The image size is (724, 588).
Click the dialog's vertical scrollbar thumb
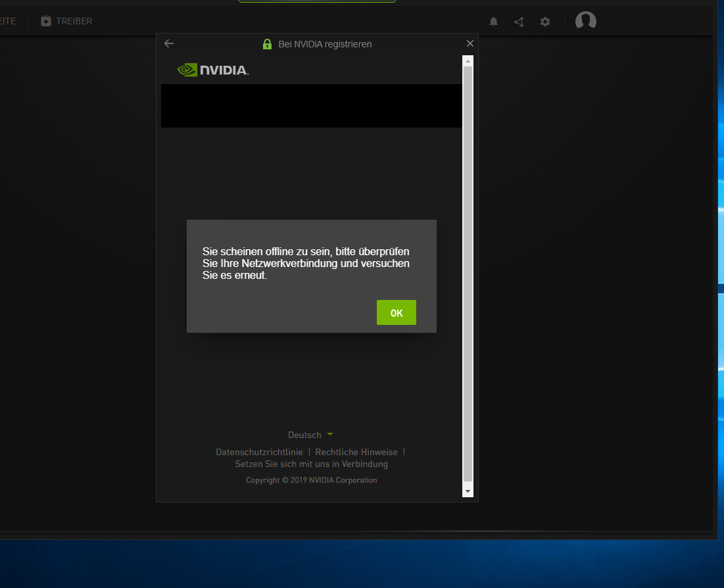(468, 274)
